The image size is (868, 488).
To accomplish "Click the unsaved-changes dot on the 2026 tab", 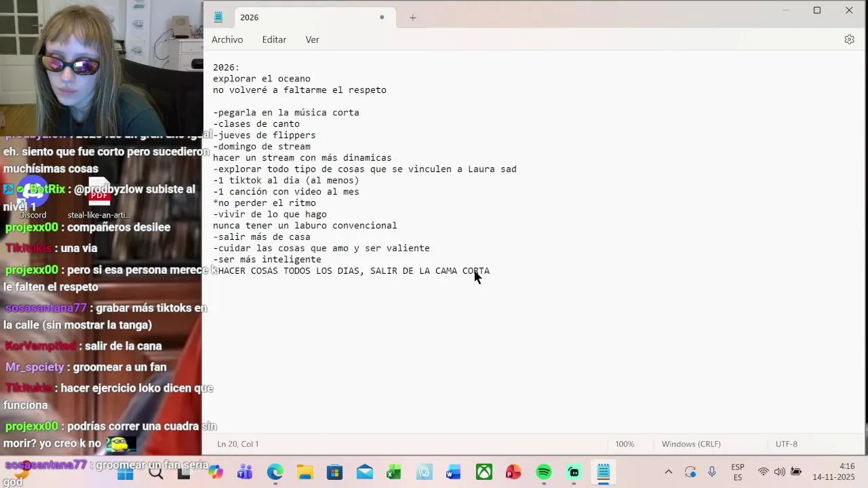I will [x=382, y=18].
